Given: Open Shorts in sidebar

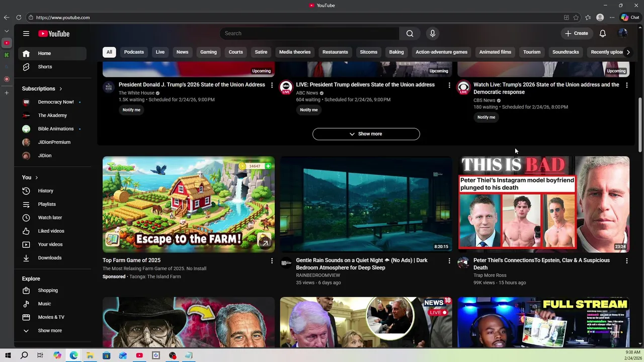Looking at the screenshot, I should coord(52,67).
